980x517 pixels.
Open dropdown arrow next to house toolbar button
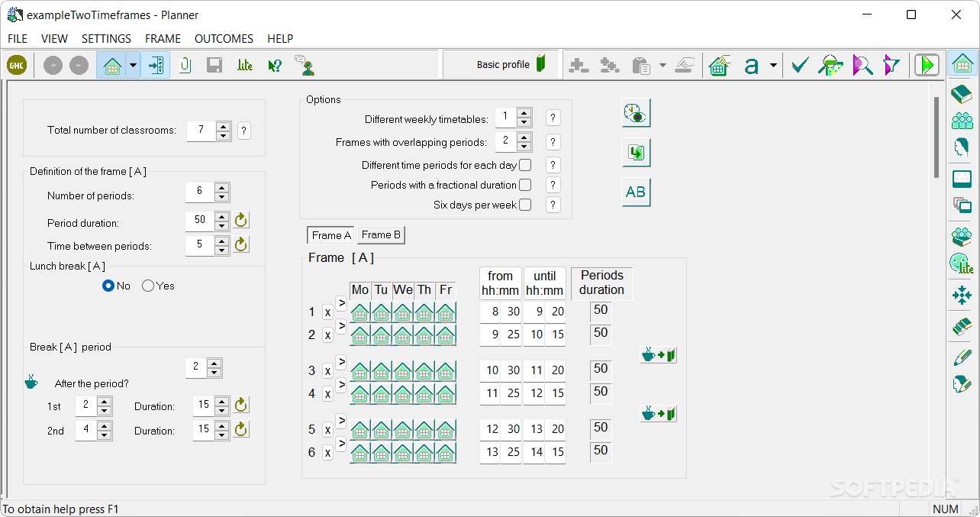134,66
